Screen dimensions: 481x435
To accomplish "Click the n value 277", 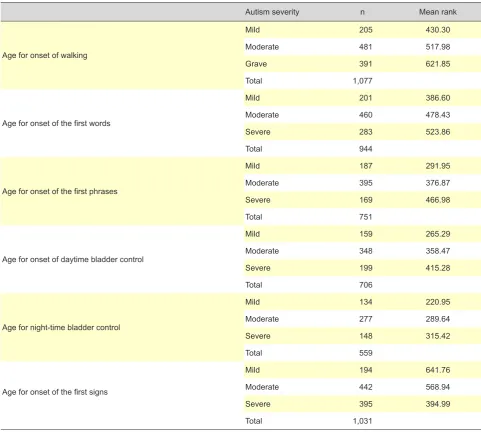I will (x=366, y=319).
